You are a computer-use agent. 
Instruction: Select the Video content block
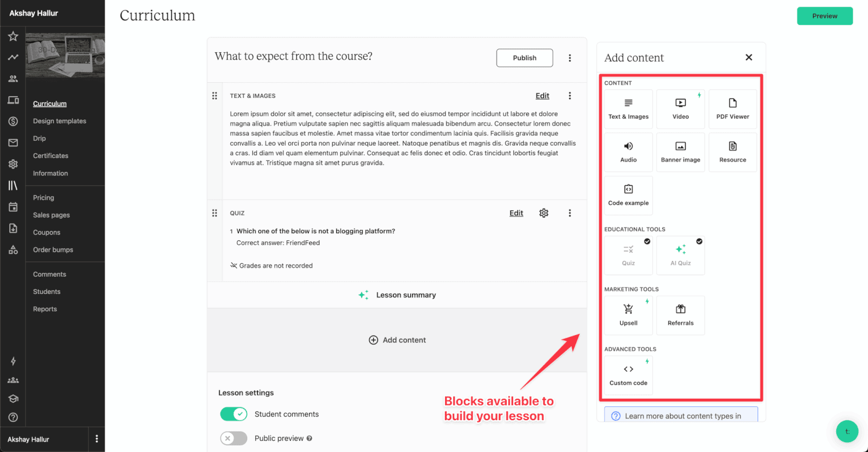[x=681, y=109]
